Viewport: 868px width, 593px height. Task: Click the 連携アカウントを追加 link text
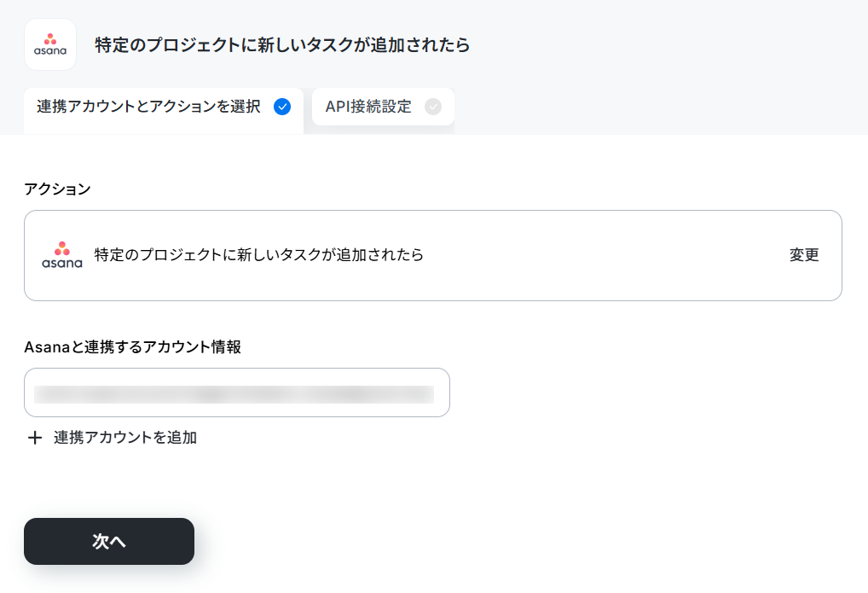pos(125,438)
